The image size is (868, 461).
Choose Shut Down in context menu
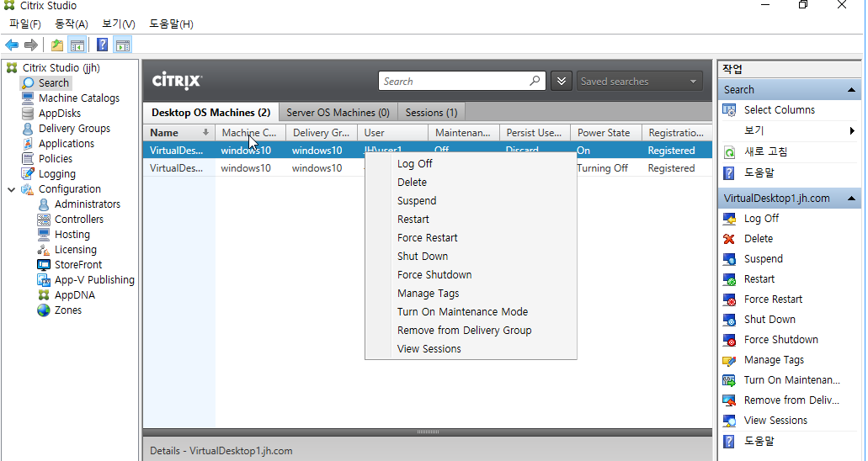pyautogui.click(x=471, y=257)
